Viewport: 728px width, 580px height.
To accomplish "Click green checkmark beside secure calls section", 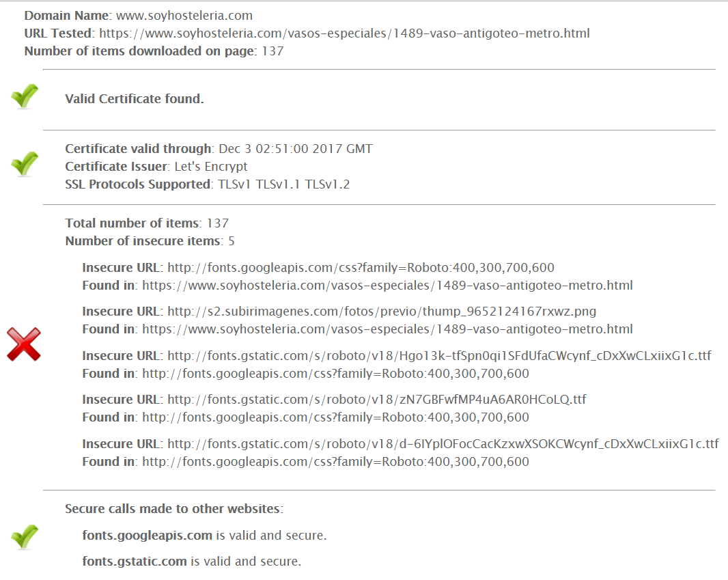I will tap(25, 537).
